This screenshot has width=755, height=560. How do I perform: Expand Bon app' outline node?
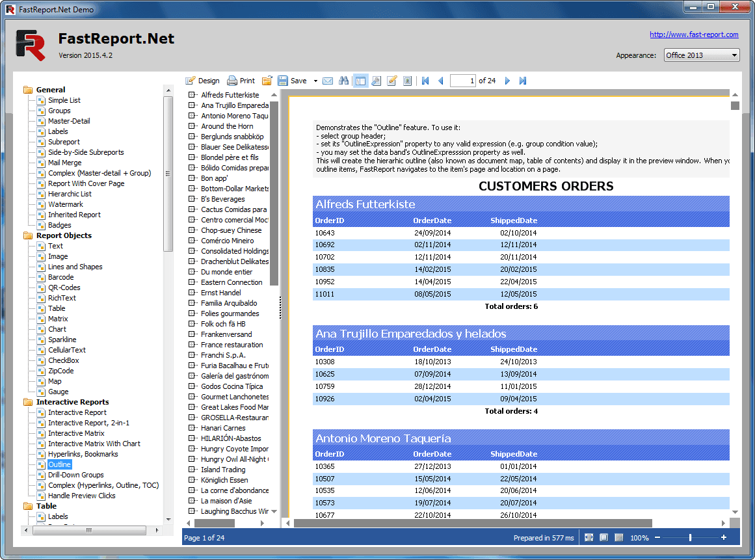[x=192, y=178]
